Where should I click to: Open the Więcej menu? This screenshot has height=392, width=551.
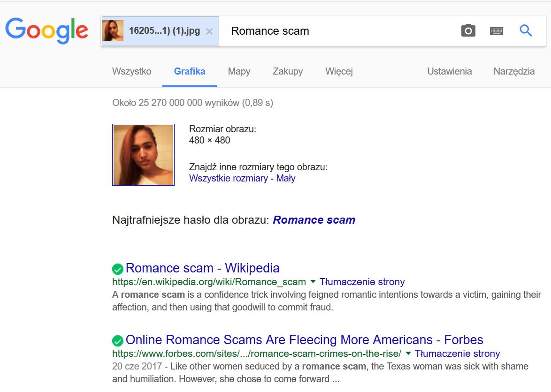(x=339, y=71)
